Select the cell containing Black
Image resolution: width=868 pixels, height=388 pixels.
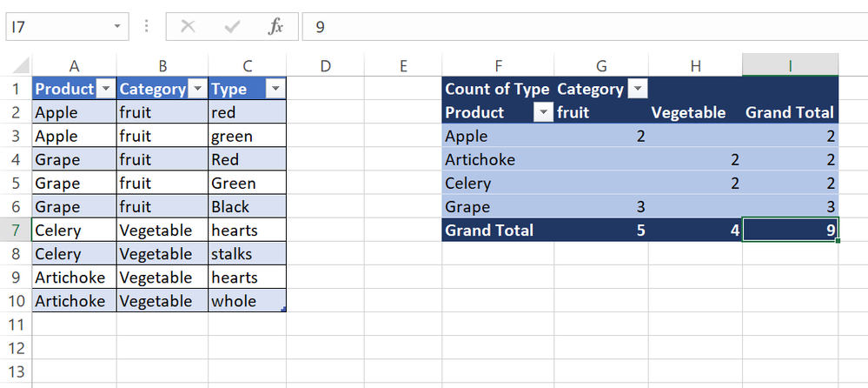pos(229,207)
